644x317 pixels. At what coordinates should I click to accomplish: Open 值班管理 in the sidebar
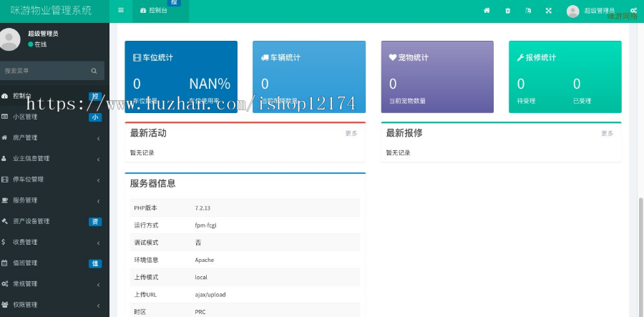[x=54, y=263]
